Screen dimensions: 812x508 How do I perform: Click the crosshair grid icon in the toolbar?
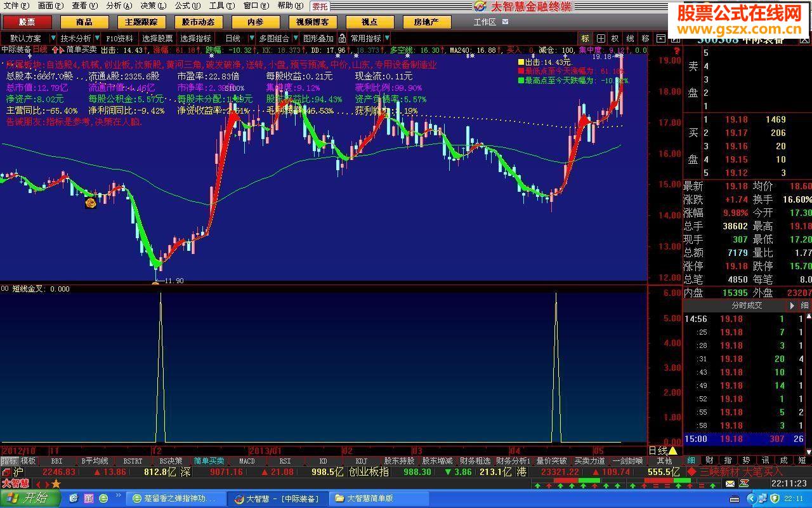tap(600, 38)
